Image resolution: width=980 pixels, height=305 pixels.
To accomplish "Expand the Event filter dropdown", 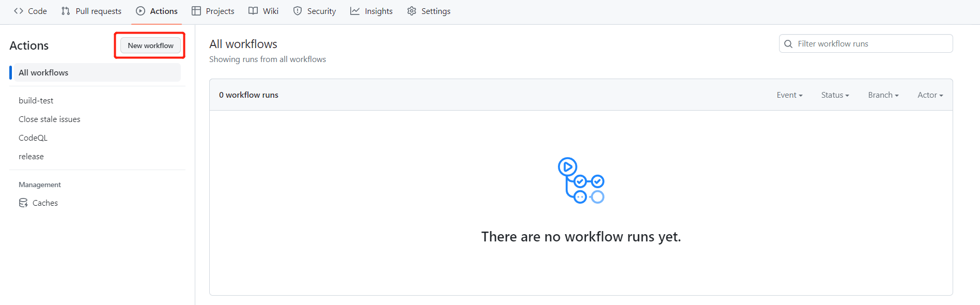I will tap(789, 95).
